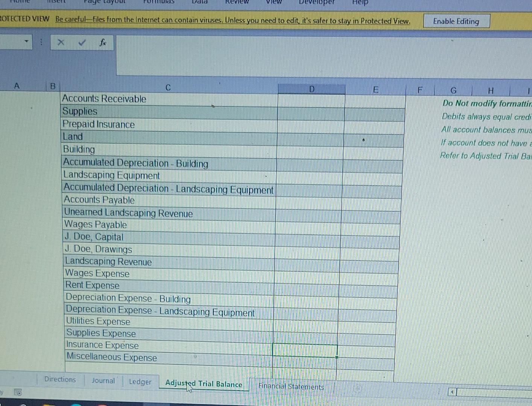The image size is (532, 406).
Task: Click the Cancel X on the formula bar
Action: [x=61, y=42]
